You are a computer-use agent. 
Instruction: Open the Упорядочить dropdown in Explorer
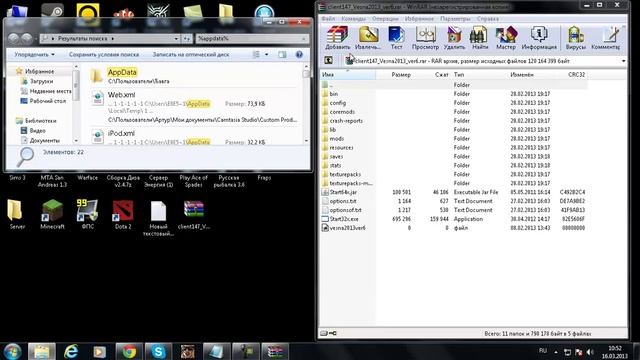coord(34,54)
